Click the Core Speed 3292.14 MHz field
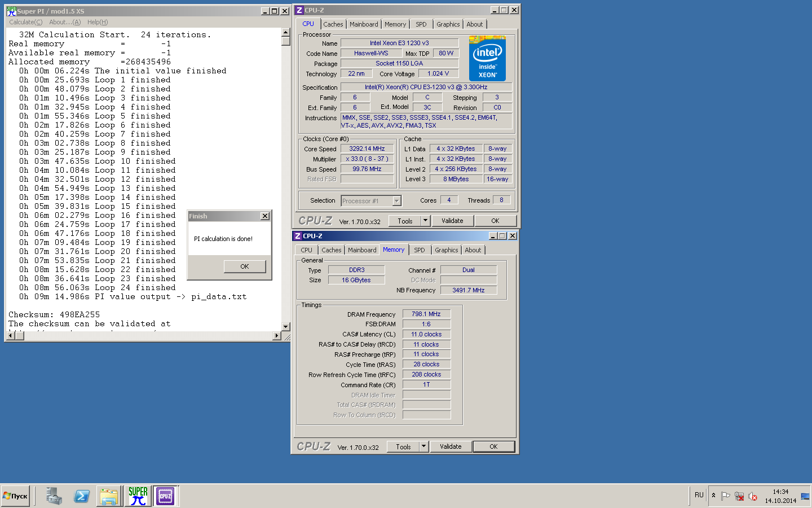Image resolution: width=812 pixels, height=508 pixels. [x=367, y=149]
